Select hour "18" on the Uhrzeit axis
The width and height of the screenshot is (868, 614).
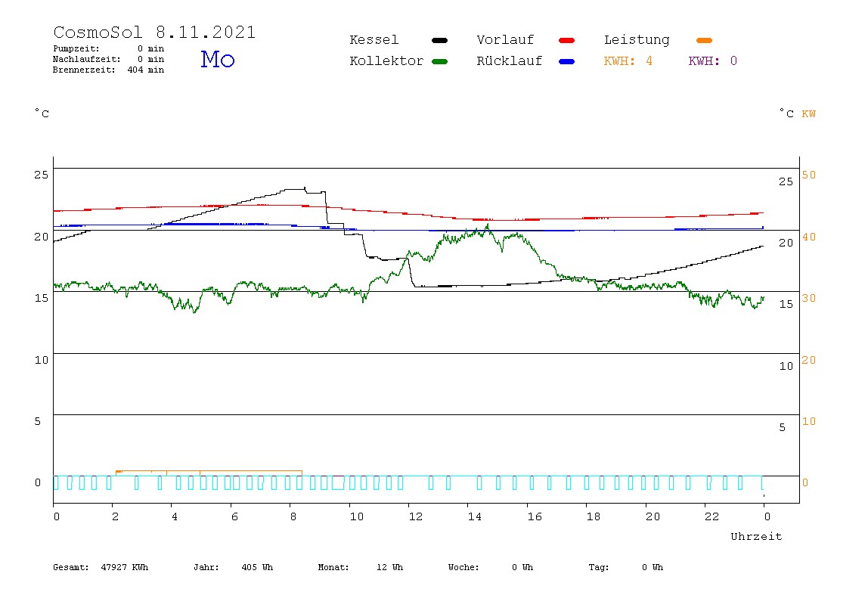(594, 516)
